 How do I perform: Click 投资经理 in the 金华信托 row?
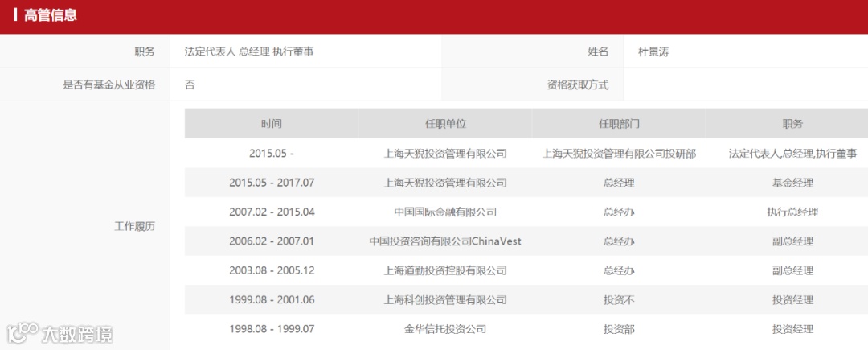tap(792, 330)
